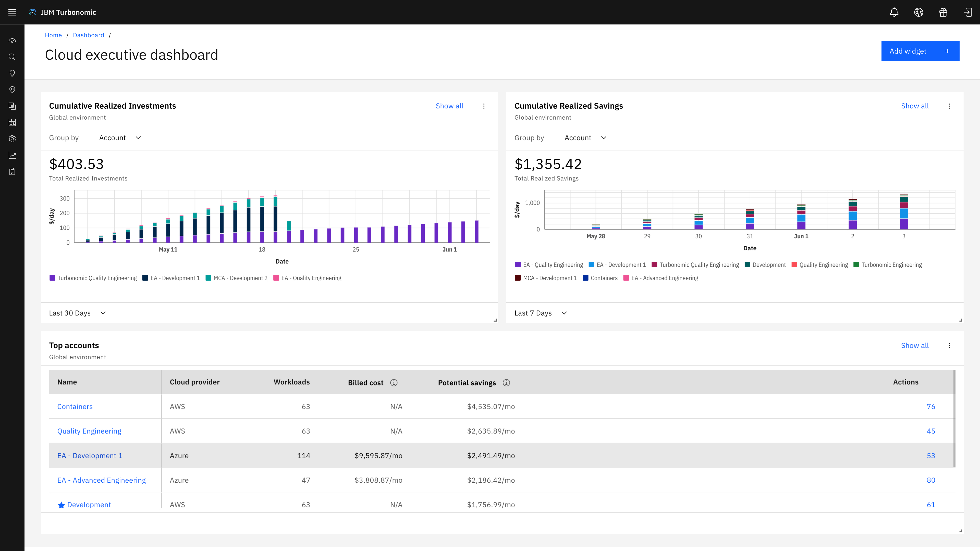
Task: Open the lightbulb icon in sidebar
Action: click(12, 73)
